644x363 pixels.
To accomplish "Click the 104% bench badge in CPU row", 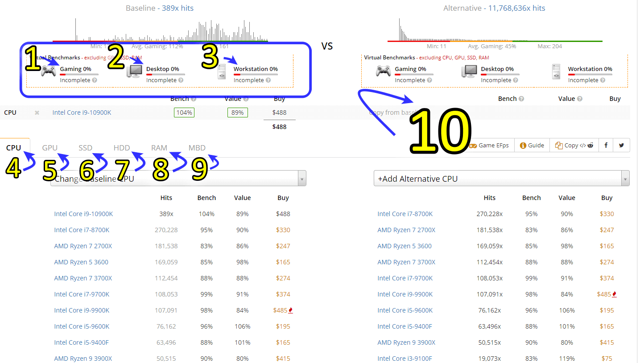I will (x=184, y=113).
